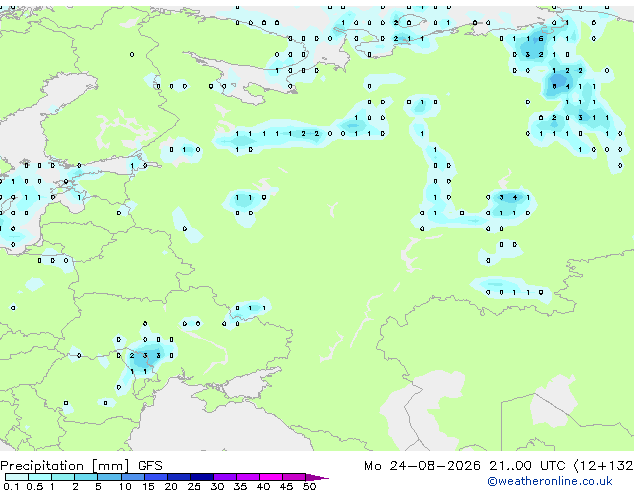This screenshot has width=634, height=490.
Task: Click the '15' legend scale label
Action: (148, 486)
